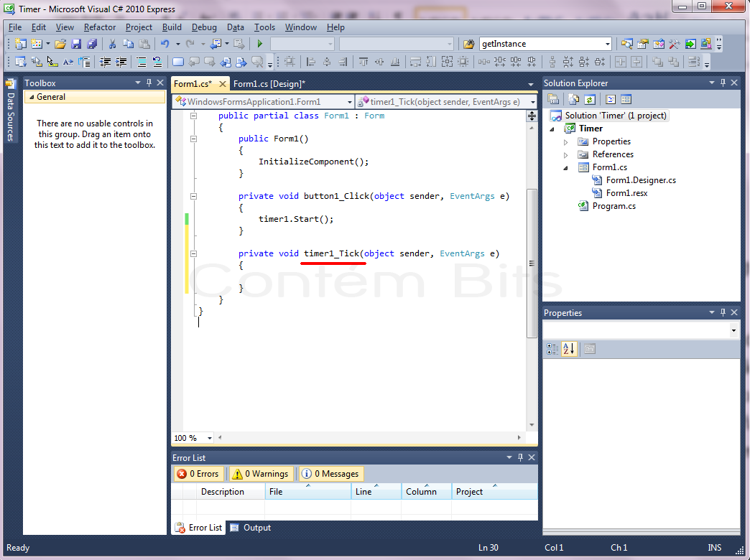The height and width of the screenshot is (560, 750).
Task: Sort Error List by Project column
Action: tap(494, 492)
